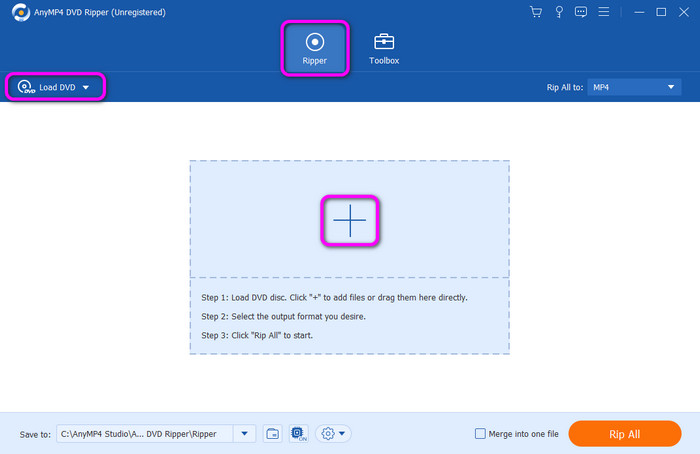Click the Step 2 output format text

coord(283,316)
